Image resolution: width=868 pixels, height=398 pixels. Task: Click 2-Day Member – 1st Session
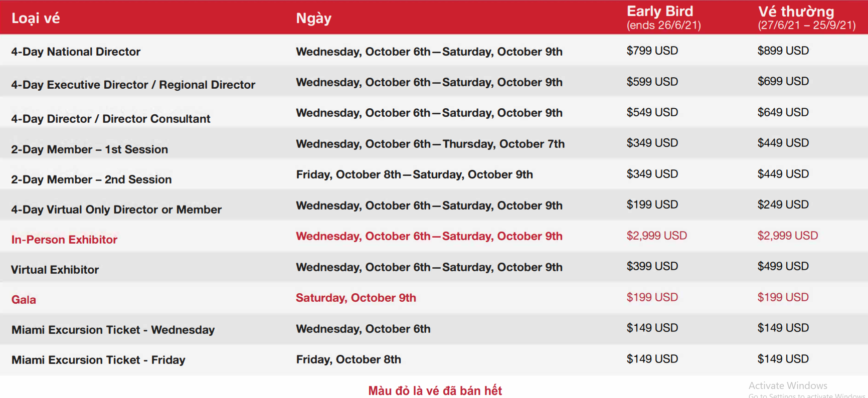[89, 149]
